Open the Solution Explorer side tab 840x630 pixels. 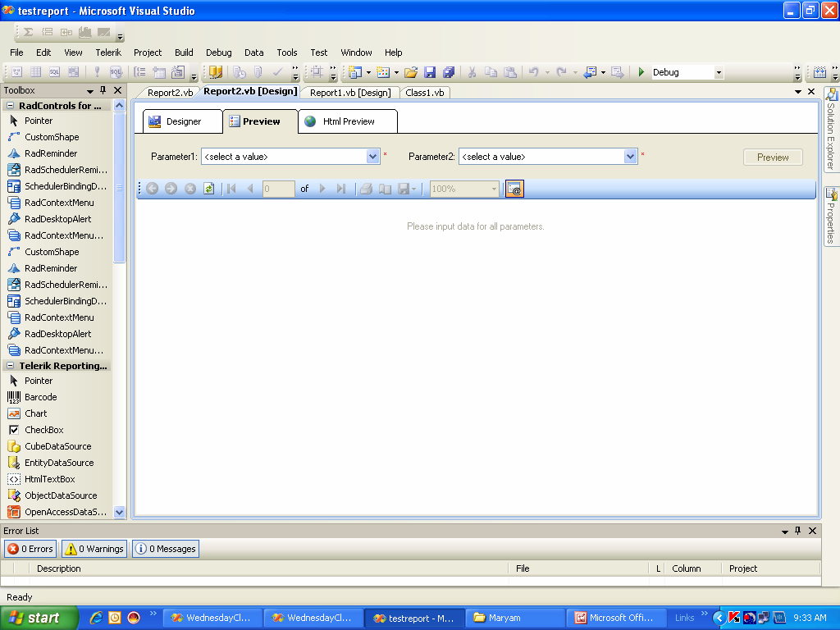(x=831, y=129)
